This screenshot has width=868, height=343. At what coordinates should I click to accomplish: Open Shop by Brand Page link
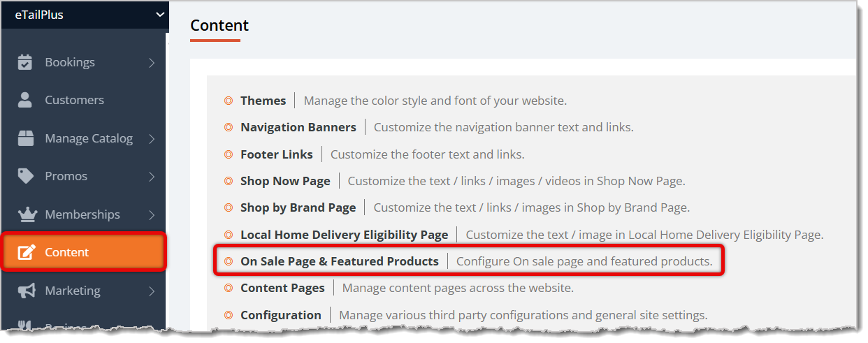(298, 207)
